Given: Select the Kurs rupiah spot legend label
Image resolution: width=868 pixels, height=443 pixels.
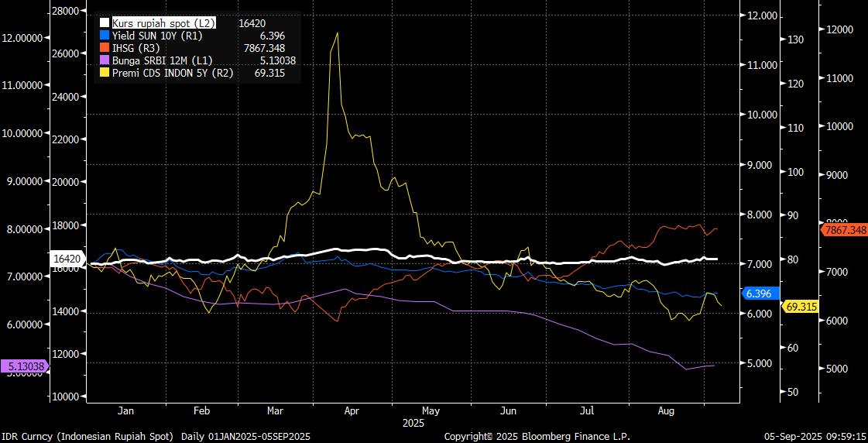Looking at the screenshot, I should click(x=163, y=23).
